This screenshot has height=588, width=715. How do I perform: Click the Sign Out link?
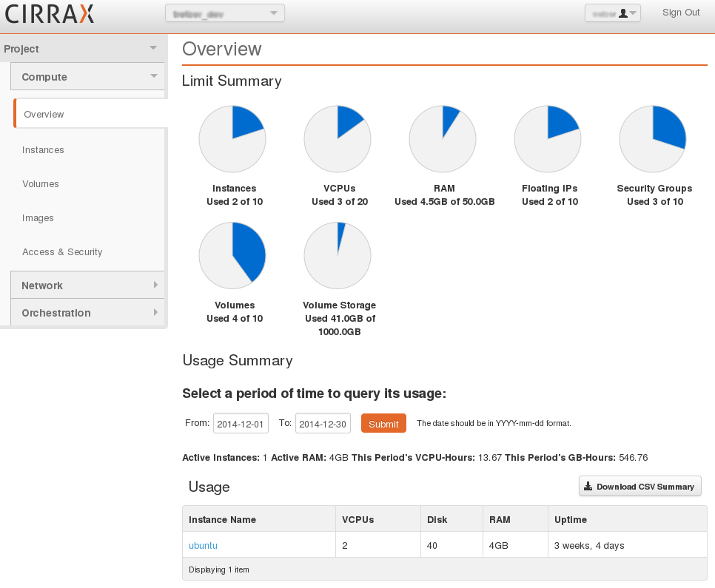(681, 13)
